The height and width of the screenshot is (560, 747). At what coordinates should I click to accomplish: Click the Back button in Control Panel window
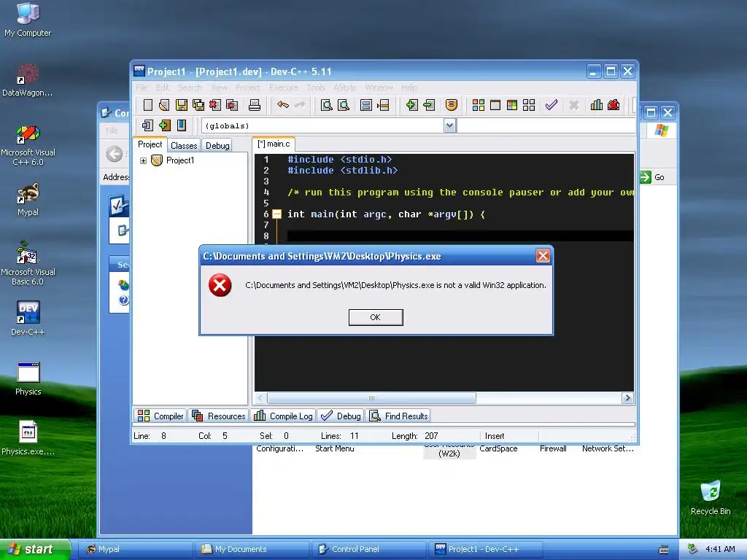click(x=115, y=154)
